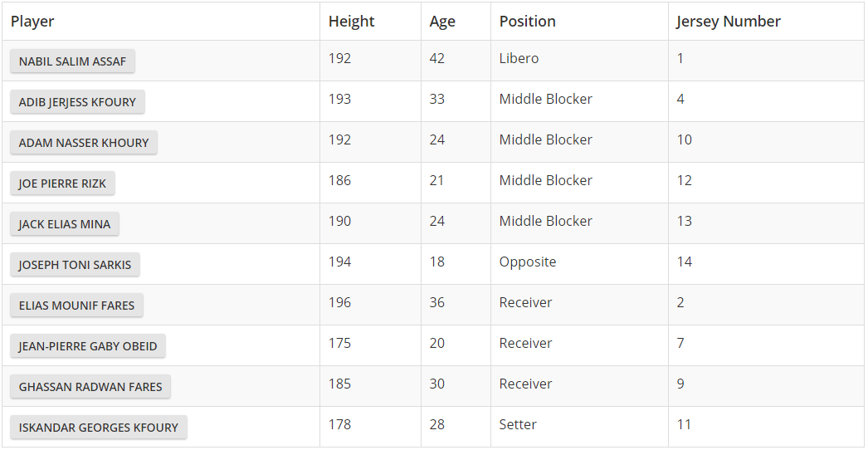Select JOSEPH TONI SARKIS player button
Screen dimensions: 868x450
(x=75, y=265)
